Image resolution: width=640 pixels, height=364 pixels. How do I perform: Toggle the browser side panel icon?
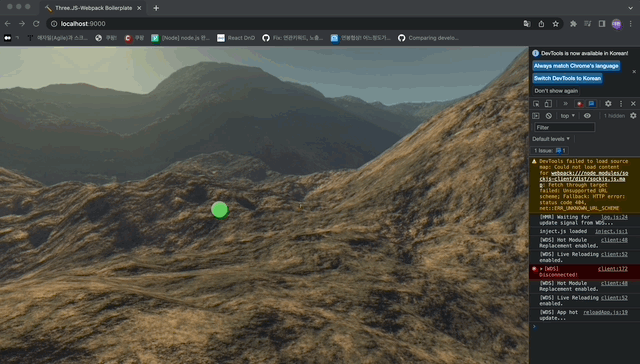pyautogui.click(x=602, y=24)
